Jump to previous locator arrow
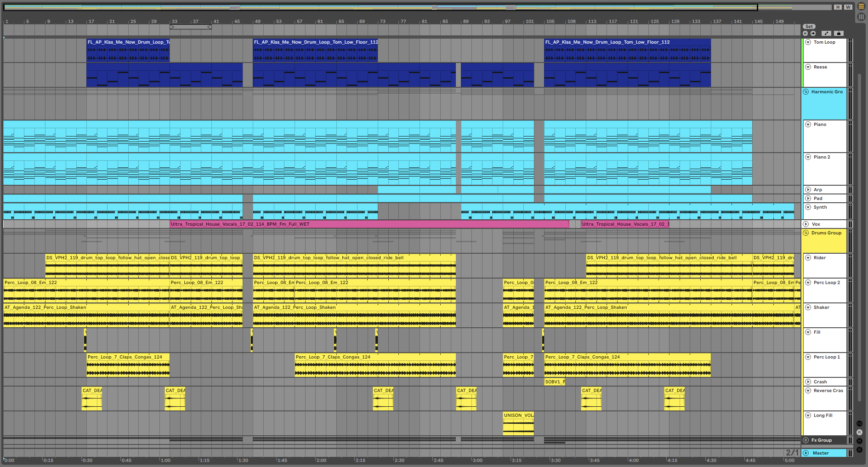The height and width of the screenshot is (467, 868). [805, 34]
